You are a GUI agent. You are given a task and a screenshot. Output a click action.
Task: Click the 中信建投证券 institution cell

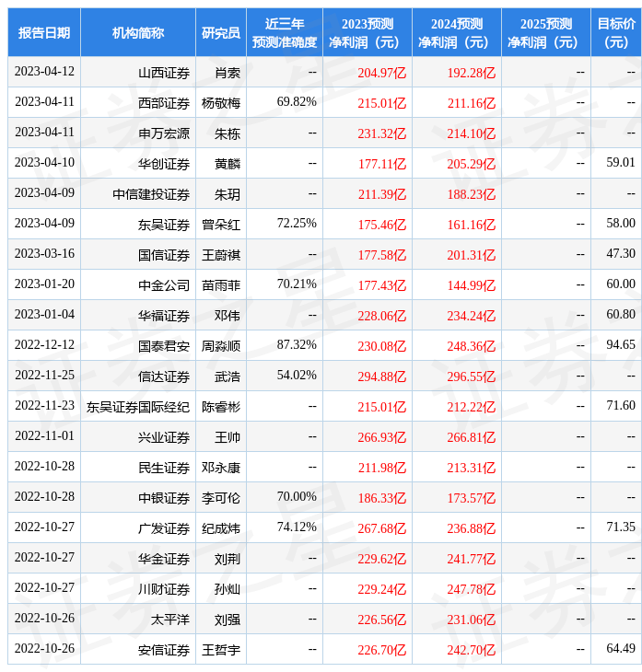pyautogui.click(x=151, y=194)
